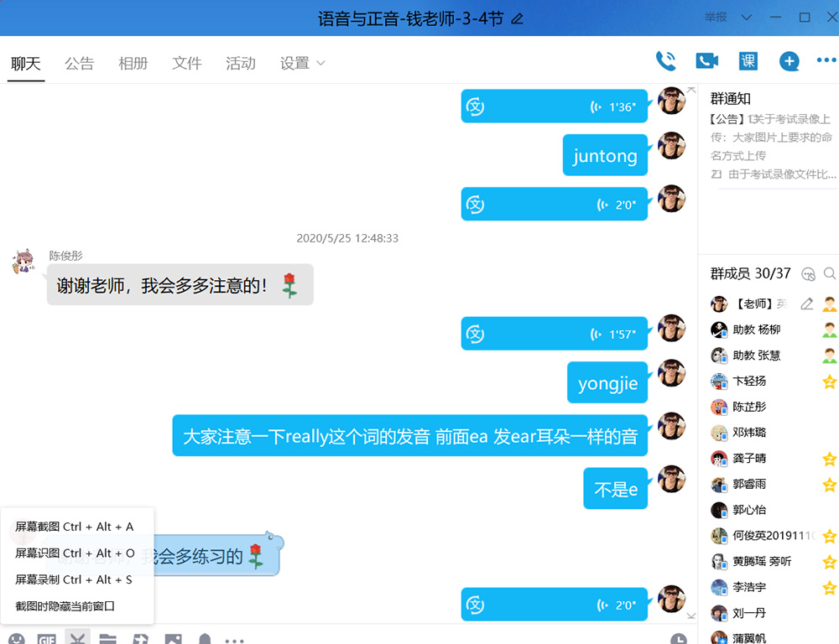Screen dimensions: 839x644
Task: Click the plus bubble invite icon
Action: [x=789, y=61]
